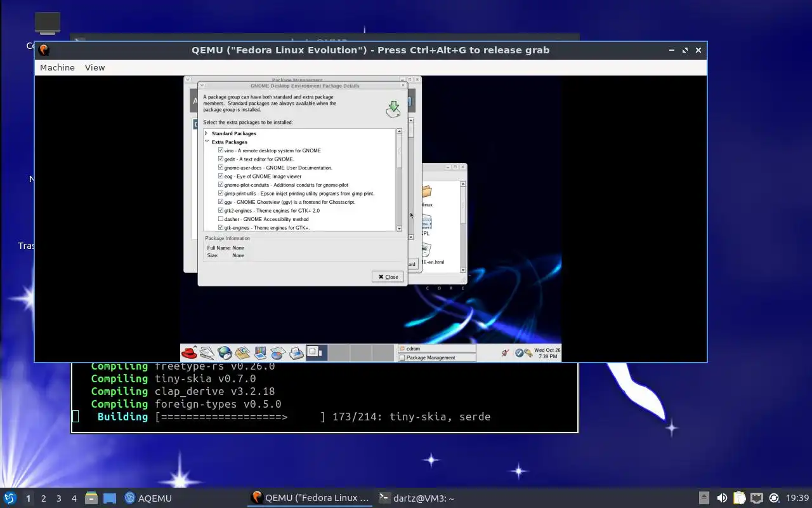Uncheck gnome-user-docs package checkbox

click(x=221, y=168)
